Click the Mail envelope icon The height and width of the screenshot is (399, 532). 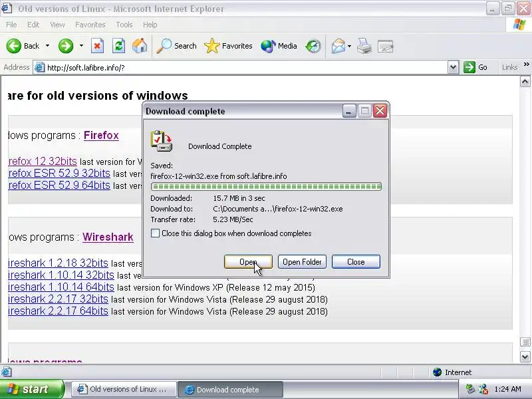[338, 46]
